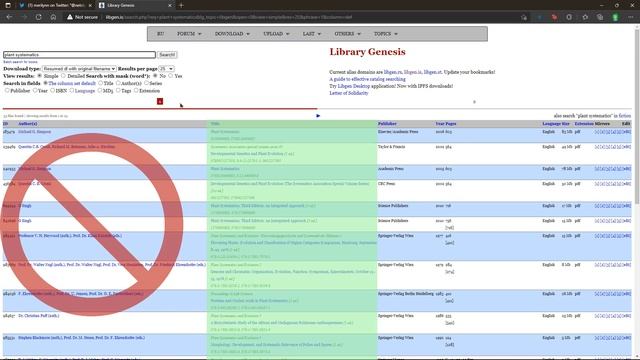Image resolution: width=640 pixels, height=360 pixels.
Task: Sort results by the Year column header
Action: pos(439,124)
